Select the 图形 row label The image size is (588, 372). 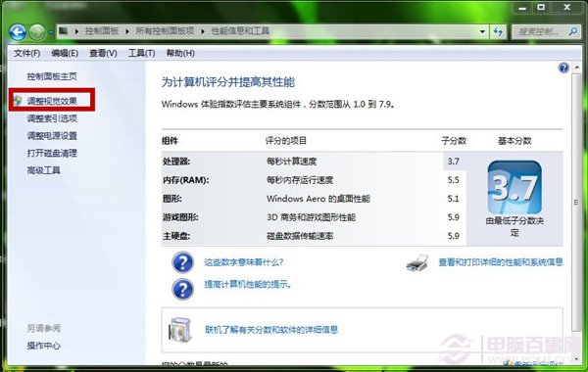[172, 199]
